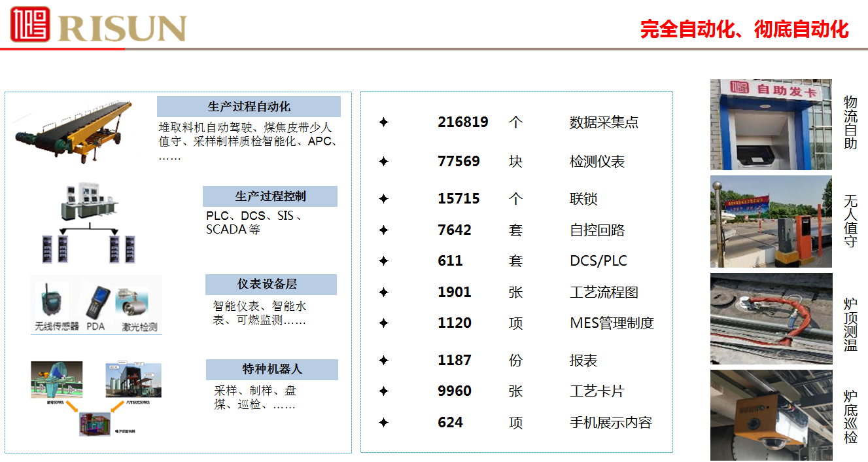Click the DCS/PLC text in statistics list
The height and width of the screenshot is (462, 868).
pyautogui.click(x=598, y=261)
